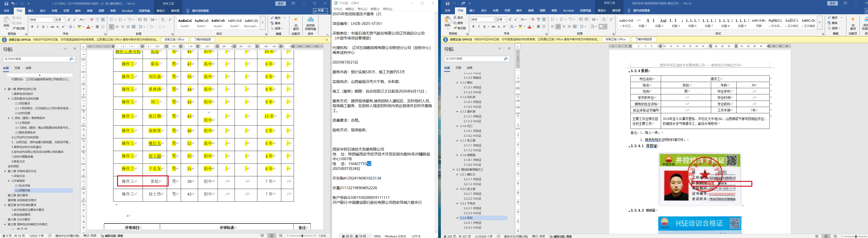The height and width of the screenshot is (238, 868).
Task: Redo action in right Word quick access toolbar
Action: pyautogui.click(x=463, y=3)
